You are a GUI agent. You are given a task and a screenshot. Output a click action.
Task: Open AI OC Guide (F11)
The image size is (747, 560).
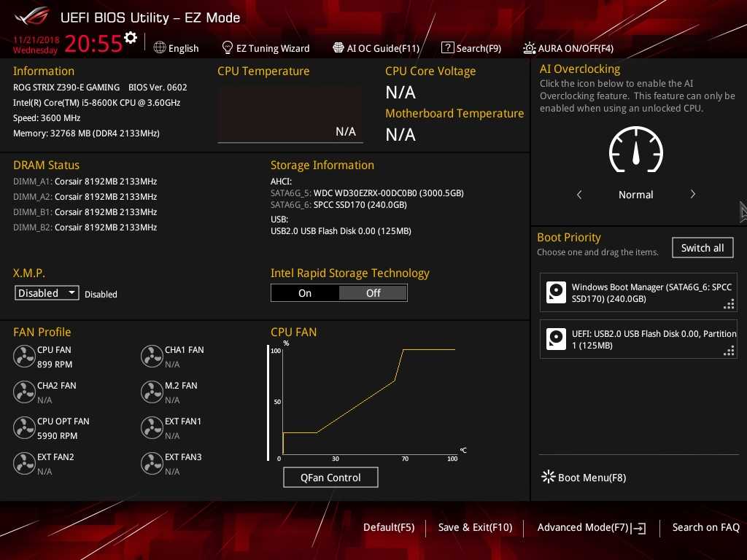pyautogui.click(x=376, y=48)
